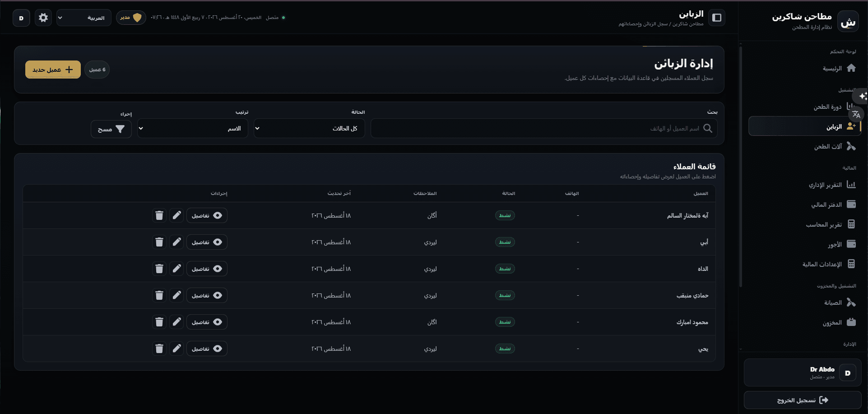Edit customer أبي with pencil icon
The height and width of the screenshot is (414, 868).
click(x=176, y=242)
